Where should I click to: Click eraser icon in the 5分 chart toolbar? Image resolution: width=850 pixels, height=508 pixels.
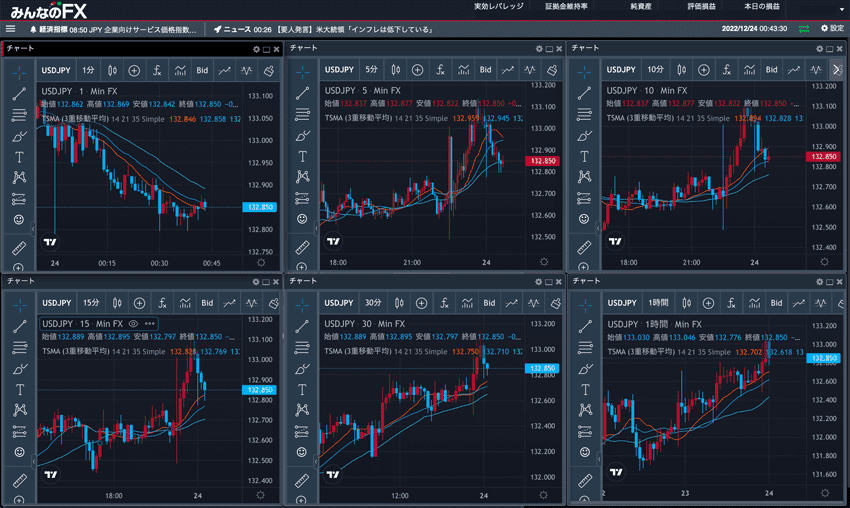click(x=552, y=69)
